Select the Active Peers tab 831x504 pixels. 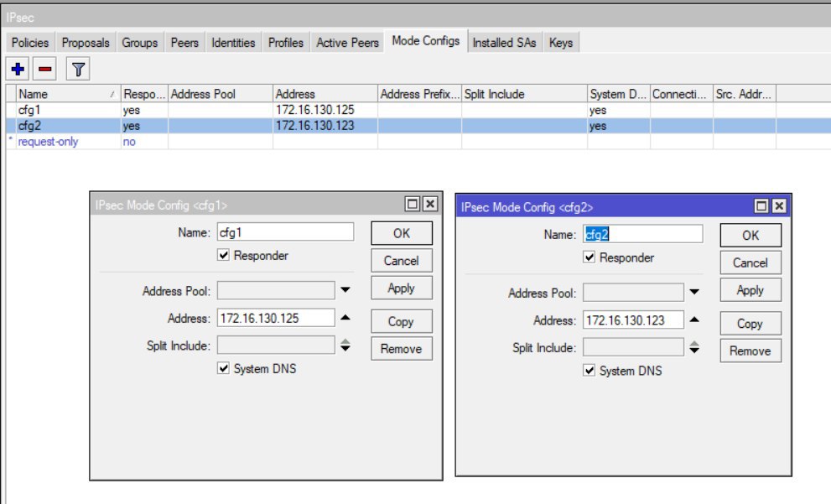(x=348, y=43)
